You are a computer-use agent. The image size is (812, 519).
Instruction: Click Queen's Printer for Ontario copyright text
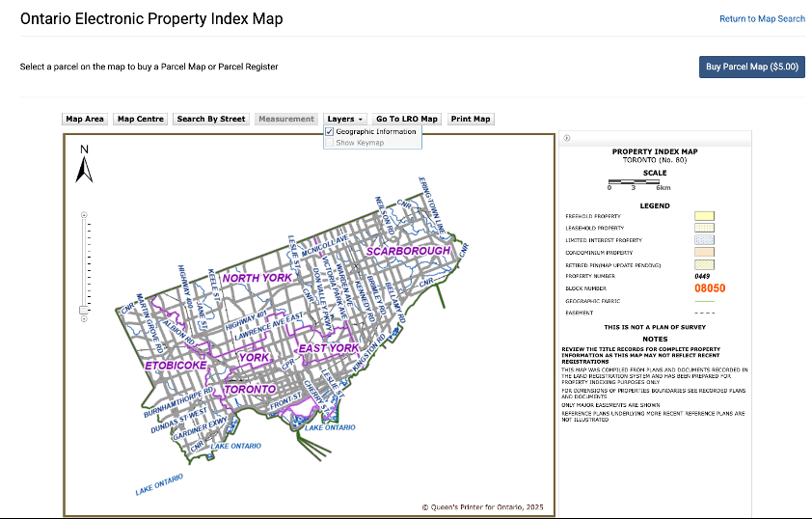482,507
